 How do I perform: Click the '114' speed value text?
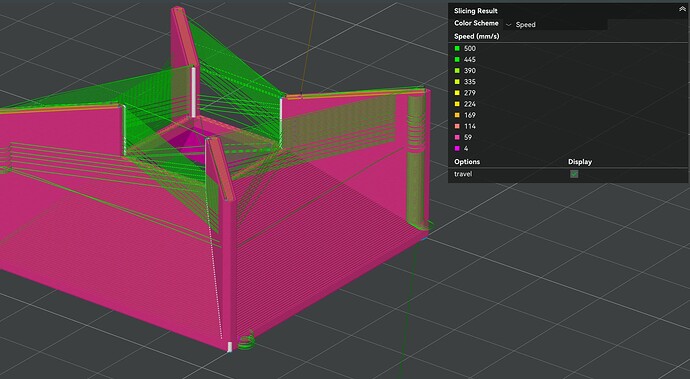(x=470, y=126)
